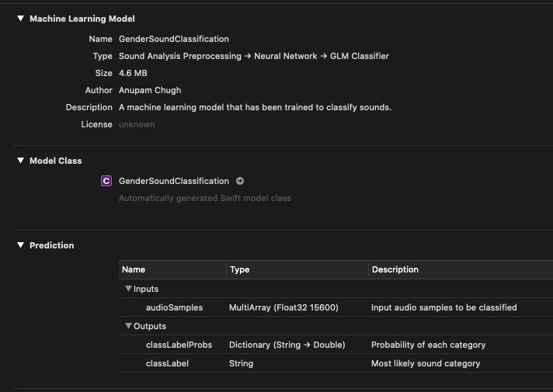Click the Dictionary String to Double cell

287,345
